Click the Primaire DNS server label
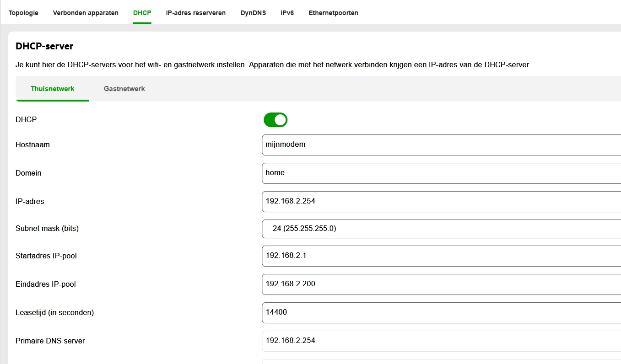The width and height of the screenshot is (621, 364). [x=50, y=341]
